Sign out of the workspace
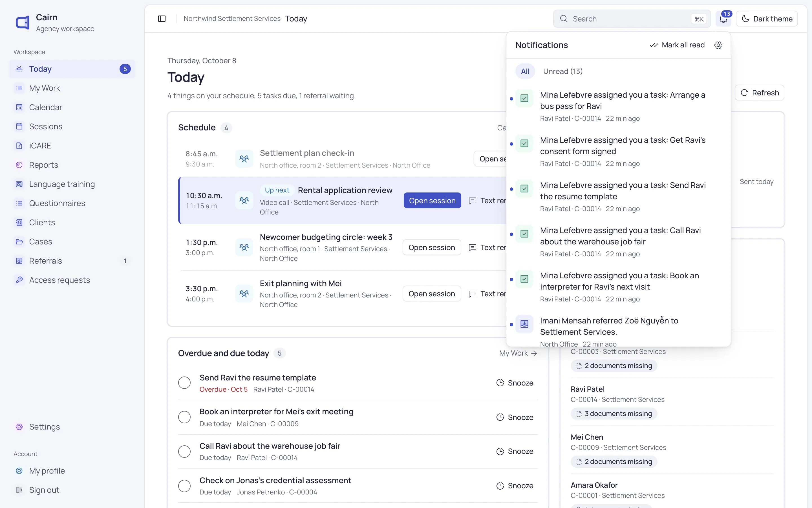Screen dimensions: 812x508 pyautogui.click(x=72, y=490)
